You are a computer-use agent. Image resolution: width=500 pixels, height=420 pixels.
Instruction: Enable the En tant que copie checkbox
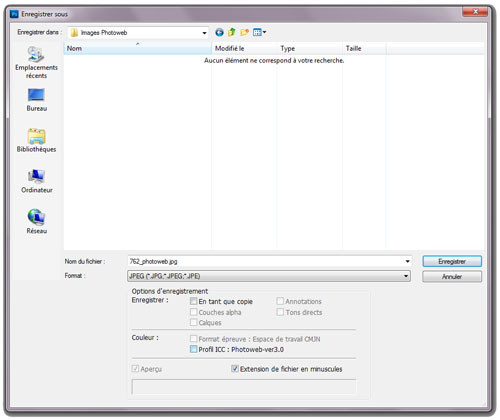(x=193, y=301)
